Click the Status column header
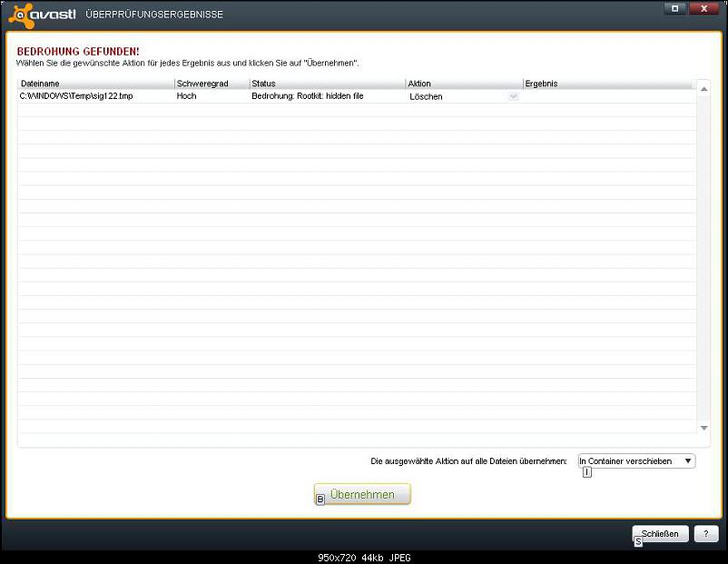Viewport: 728px width, 564px height. point(327,84)
